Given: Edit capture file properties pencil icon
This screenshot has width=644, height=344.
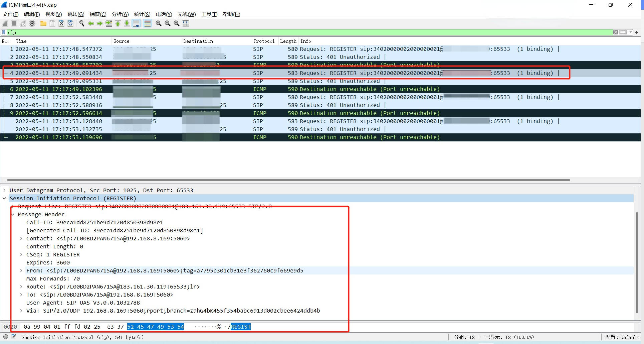Looking at the screenshot, I should [14, 337].
